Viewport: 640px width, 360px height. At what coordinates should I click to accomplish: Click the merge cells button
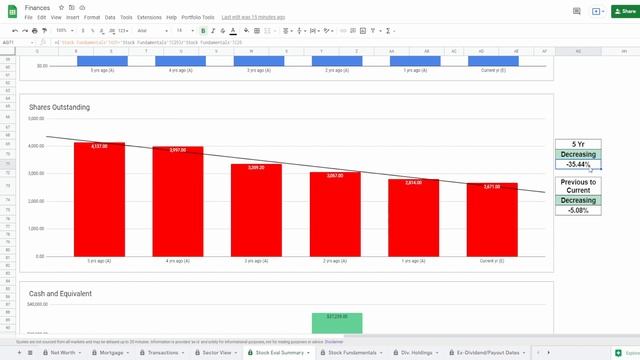267,31
